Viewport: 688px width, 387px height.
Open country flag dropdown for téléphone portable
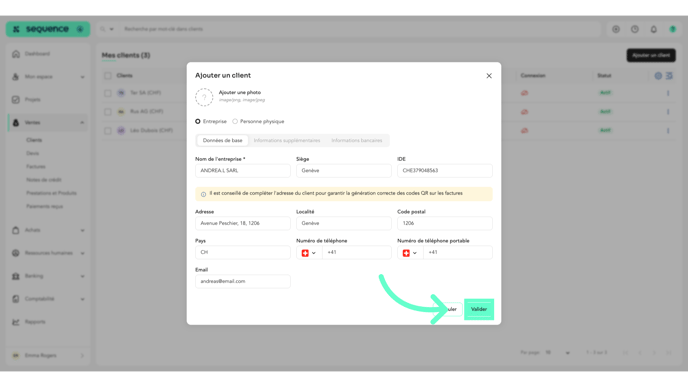(410, 253)
